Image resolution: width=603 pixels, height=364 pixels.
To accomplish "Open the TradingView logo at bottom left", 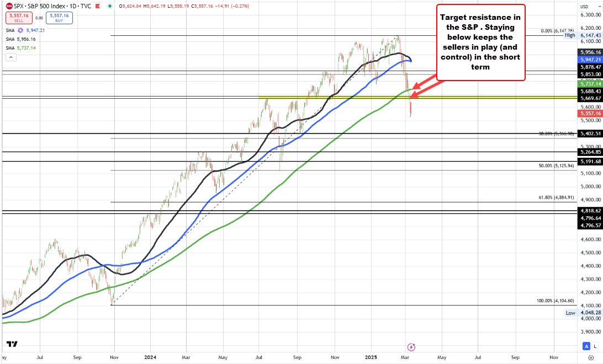I will (x=12, y=344).
